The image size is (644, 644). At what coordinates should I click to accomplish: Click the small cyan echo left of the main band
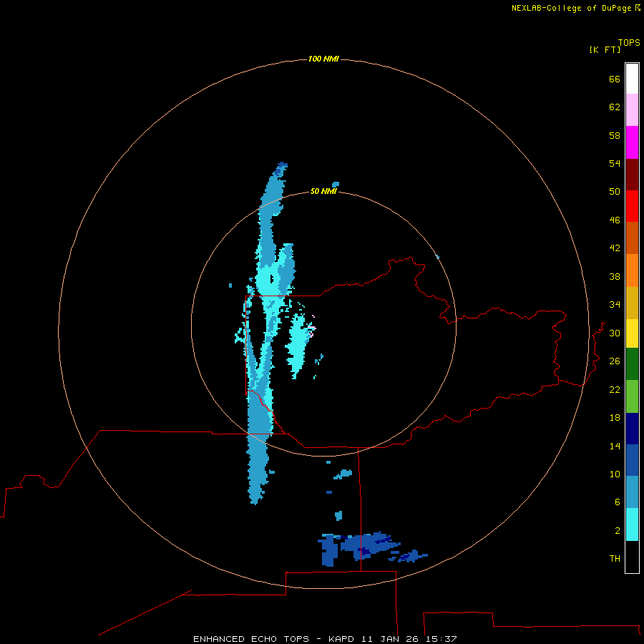[230, 285]
